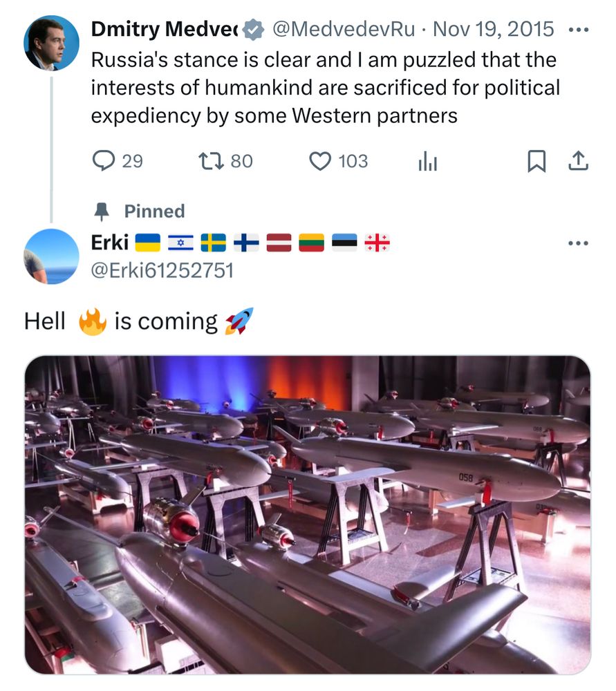This screenshot has height=691, width=616.
Task: Like the tweet with 103 hearts
Action: (319, 162)
